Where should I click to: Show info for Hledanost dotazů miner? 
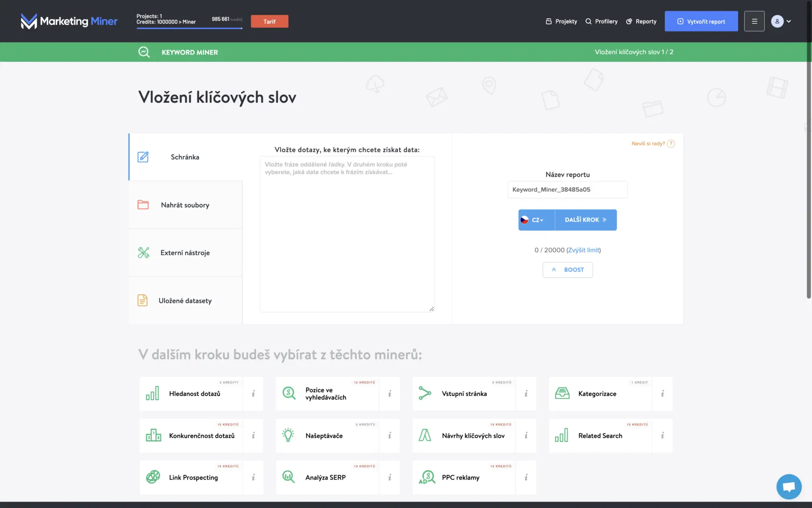(x=253, y=394)
